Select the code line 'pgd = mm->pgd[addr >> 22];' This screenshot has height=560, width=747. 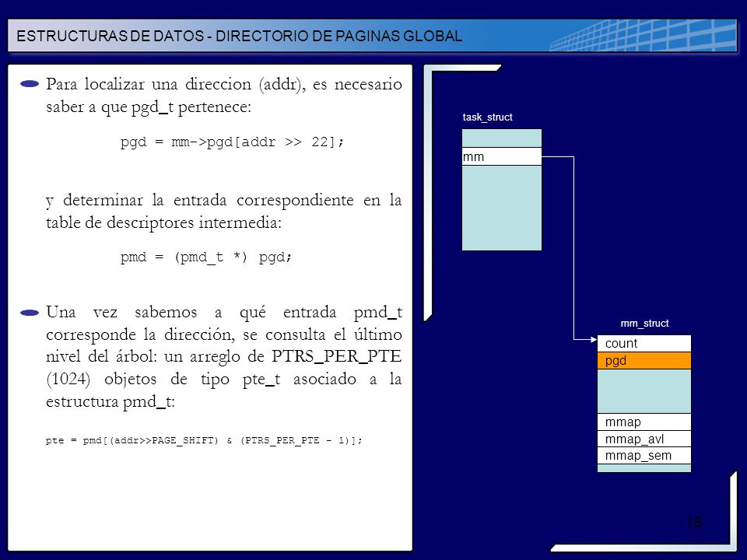click(x=232, y=142)
